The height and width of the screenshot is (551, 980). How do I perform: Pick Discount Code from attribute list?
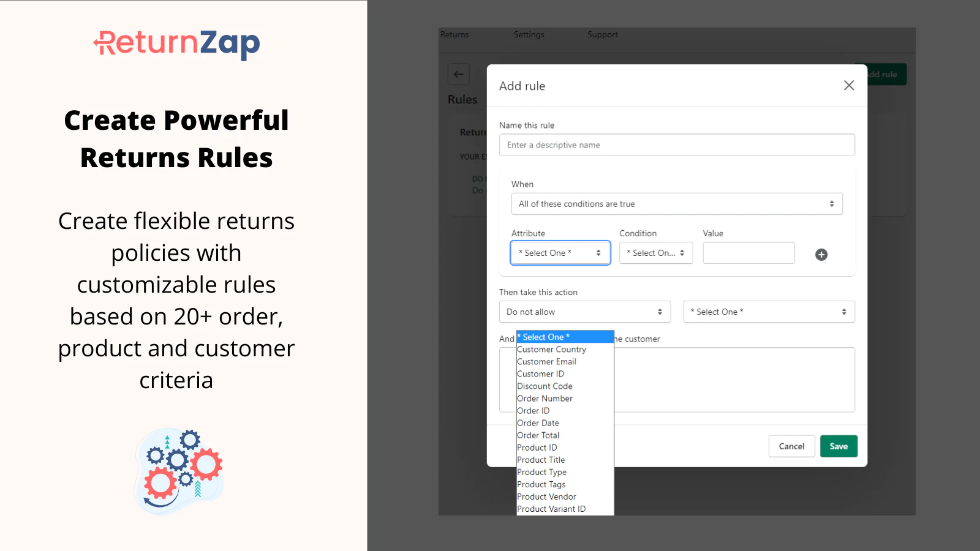coord(545,386)
